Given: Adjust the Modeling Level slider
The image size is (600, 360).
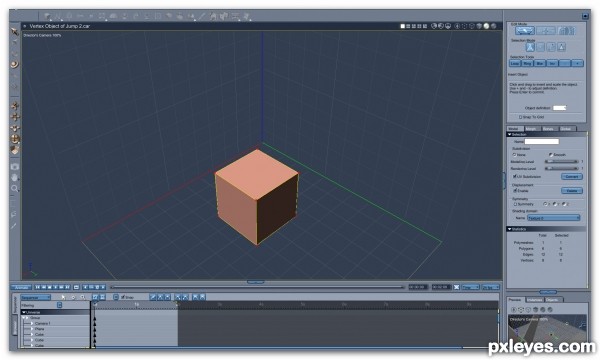Looking at the screenshot, I should [x=562, y=162].
